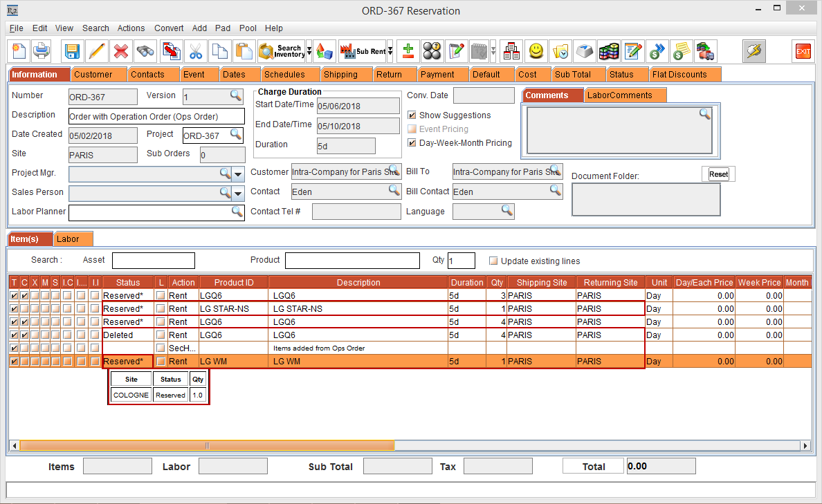Toggle the Show Suggestions checkbox
Image resolution: width=822 pixels, height=504 pixels.
412,115
